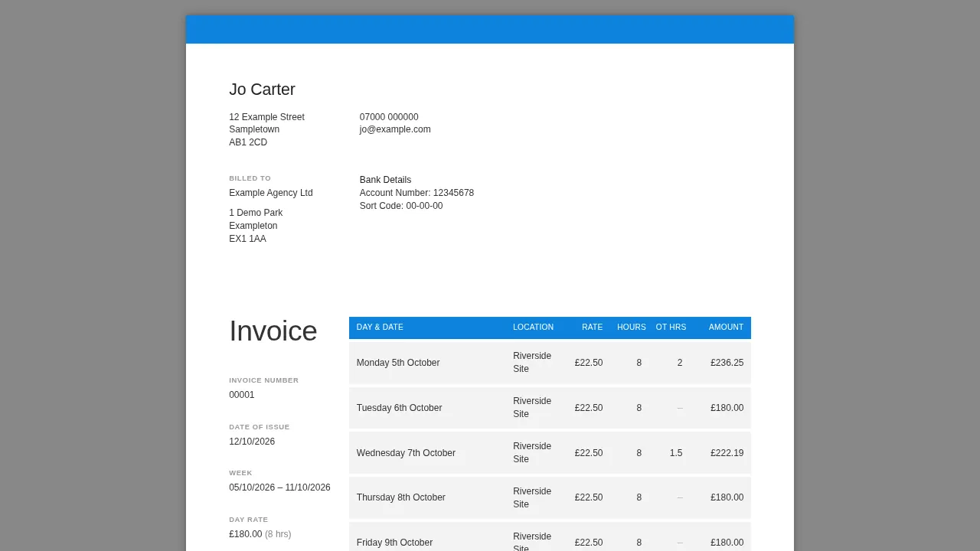Select Account Number: 12345678 line

(416, 193)
